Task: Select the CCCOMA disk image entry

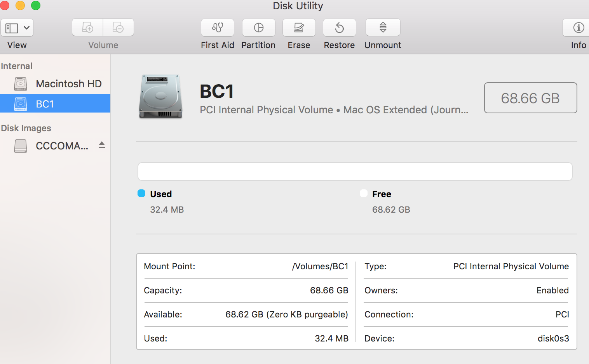Action: (x=61, y=146)
